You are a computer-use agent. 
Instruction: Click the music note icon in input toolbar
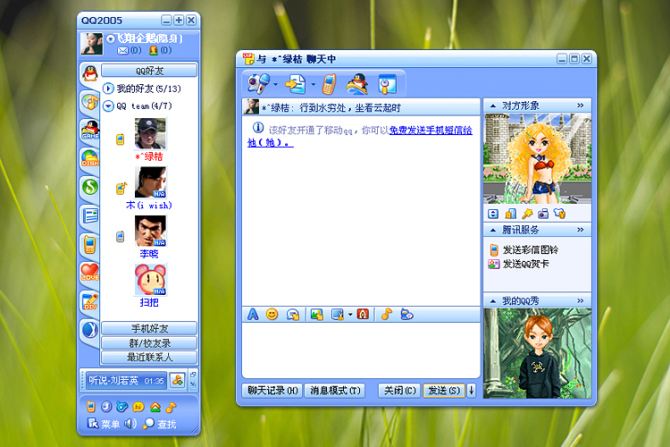tap(386, 315)
